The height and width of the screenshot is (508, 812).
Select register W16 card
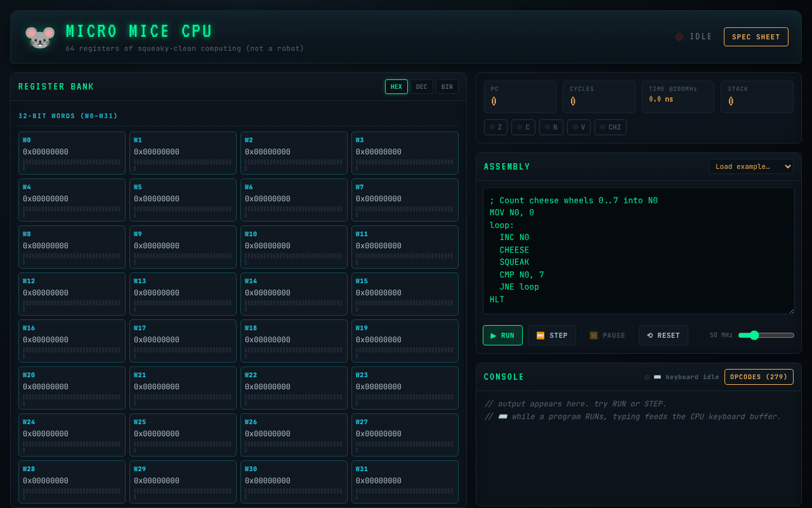pyautogui.click(x=72, y=341)
